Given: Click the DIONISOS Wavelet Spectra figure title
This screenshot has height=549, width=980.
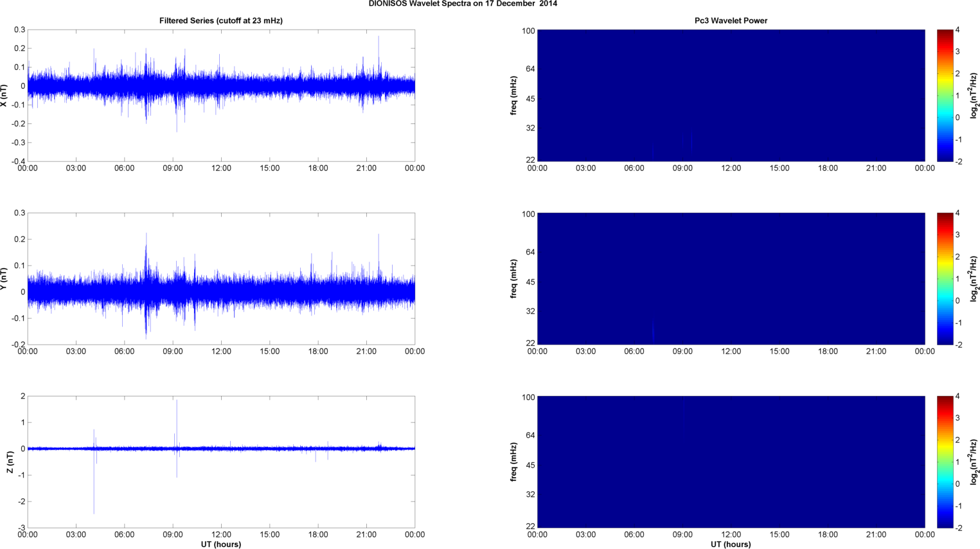Looking at the screenshot, I should (463, 4).
